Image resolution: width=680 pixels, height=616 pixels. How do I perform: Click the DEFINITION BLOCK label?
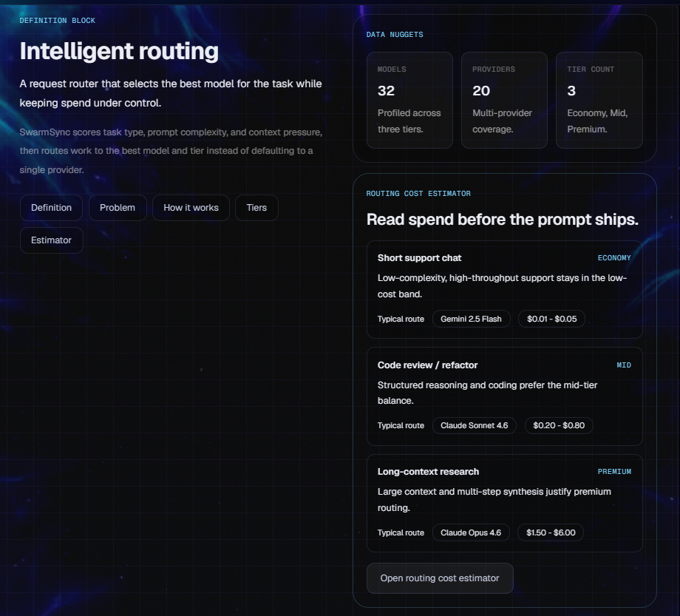[x=57, y=21]
